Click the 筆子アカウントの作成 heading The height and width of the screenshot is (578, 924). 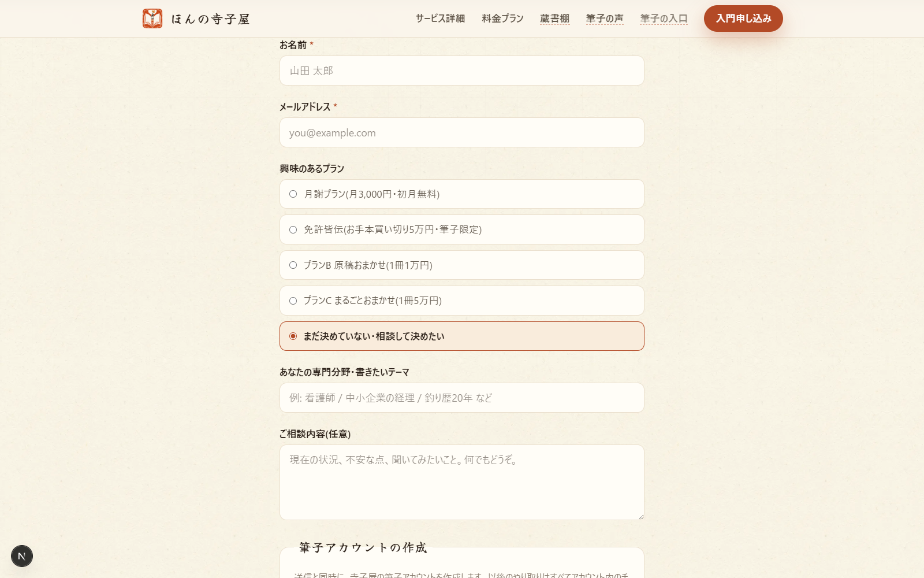[363, 547]
